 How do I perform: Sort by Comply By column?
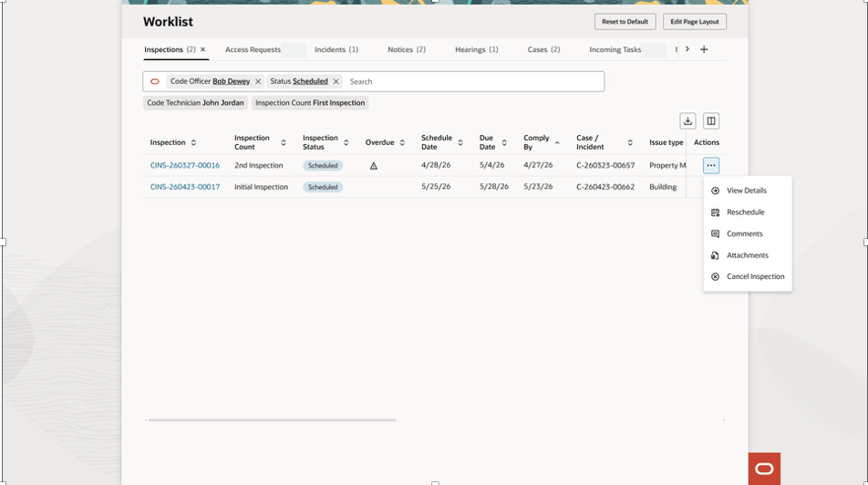(557, 143)
